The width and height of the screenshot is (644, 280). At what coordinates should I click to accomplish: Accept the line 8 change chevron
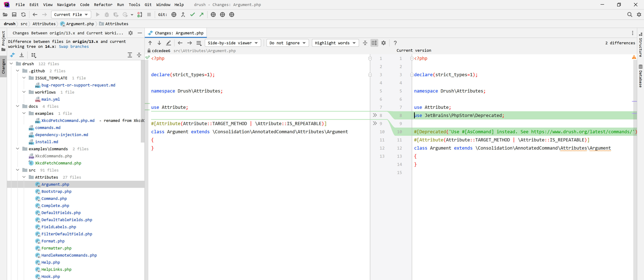375,115
